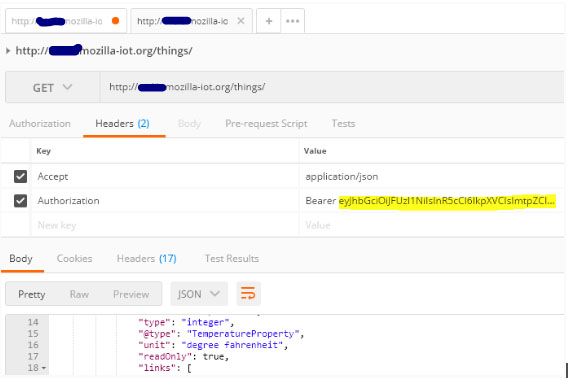Open the response Cookies tab

click(74, 258)
